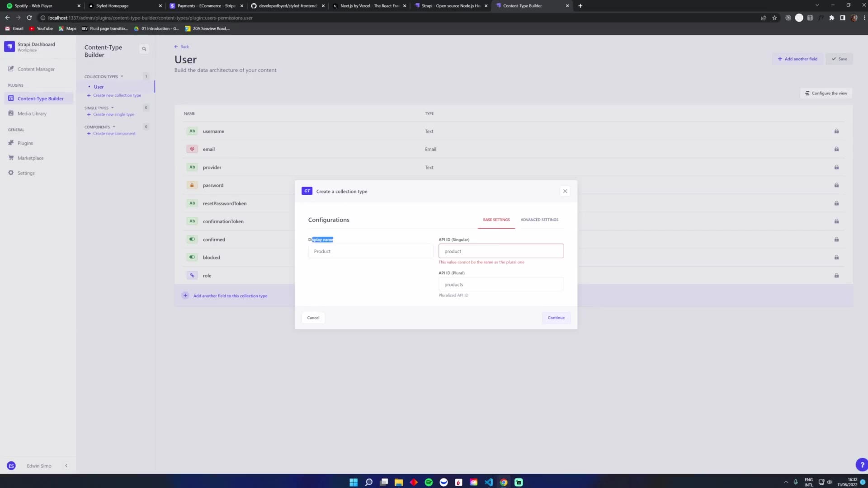Open the help question mark bubble
The height and width of the screenshot is (488, 868).
pos(862,465)
